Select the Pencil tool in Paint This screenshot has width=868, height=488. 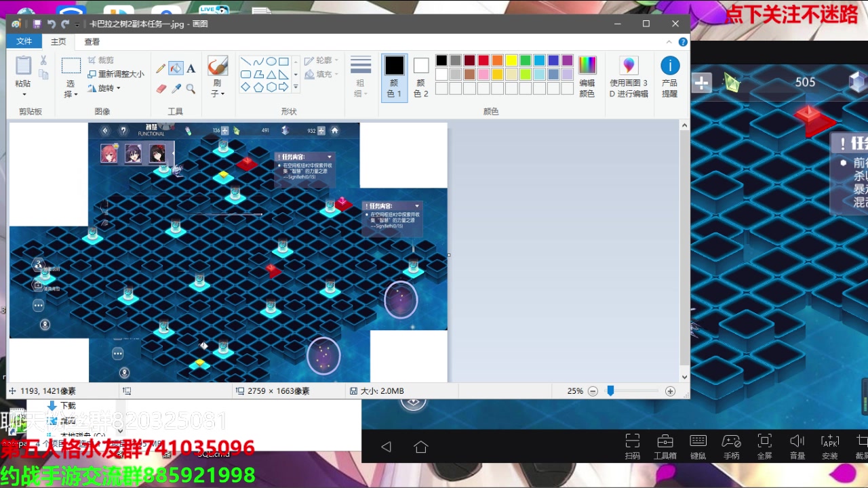(x=161, y=68)
